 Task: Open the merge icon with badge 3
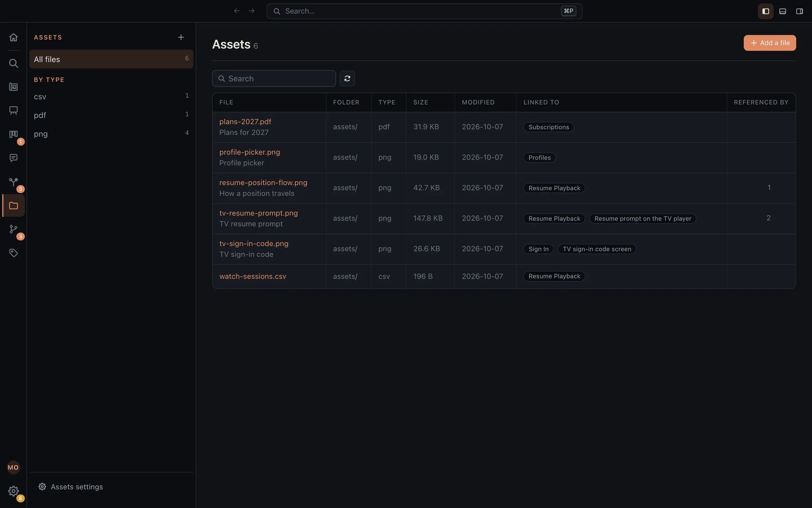14,182
